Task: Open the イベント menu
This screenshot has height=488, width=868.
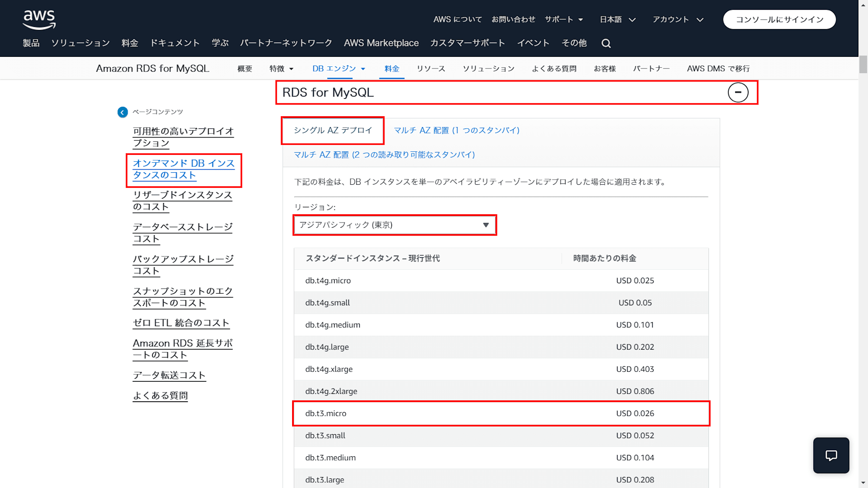Action: [533, 43]
